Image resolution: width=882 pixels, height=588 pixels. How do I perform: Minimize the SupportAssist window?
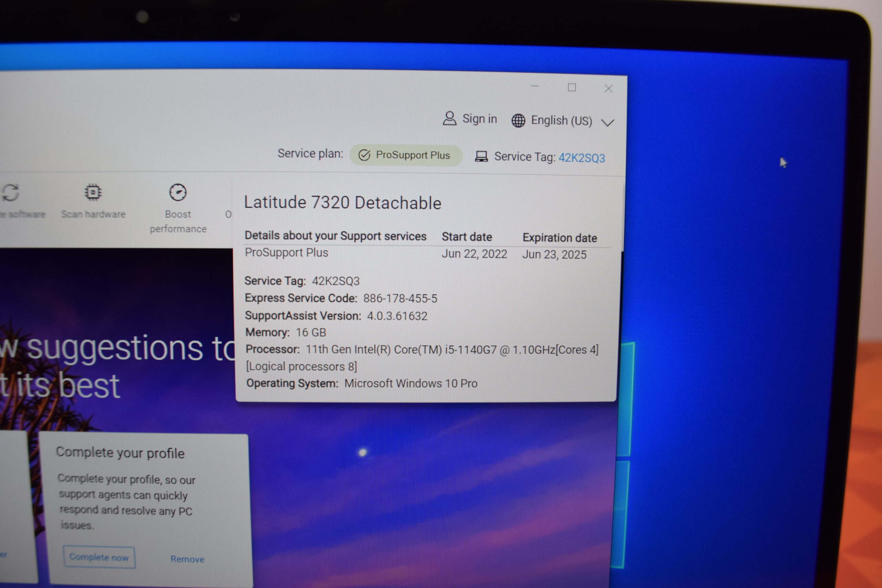535,86
